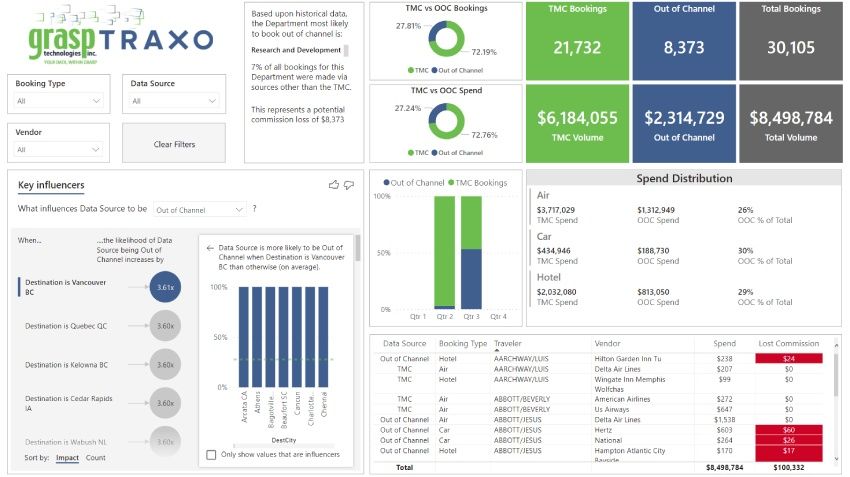
Task: Toggle the TMC legend in TMC vs OOC Bookings
Action: point(418,70)
